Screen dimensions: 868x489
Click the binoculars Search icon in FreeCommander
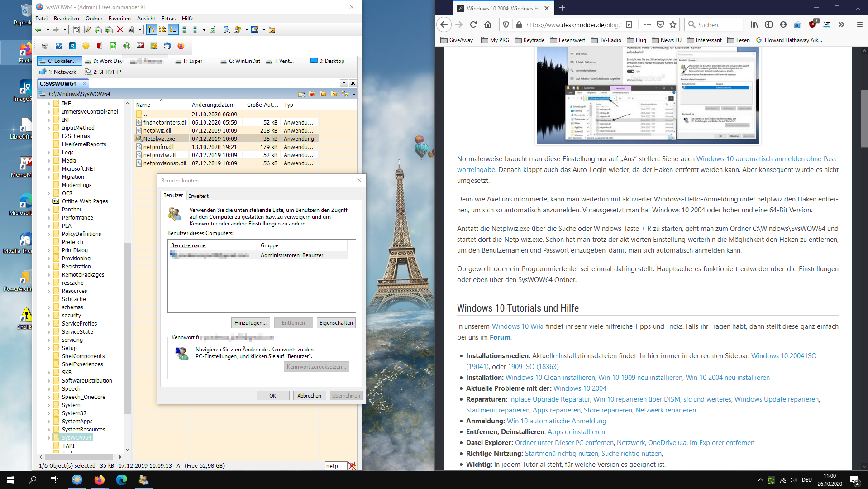tap(131, 30)
